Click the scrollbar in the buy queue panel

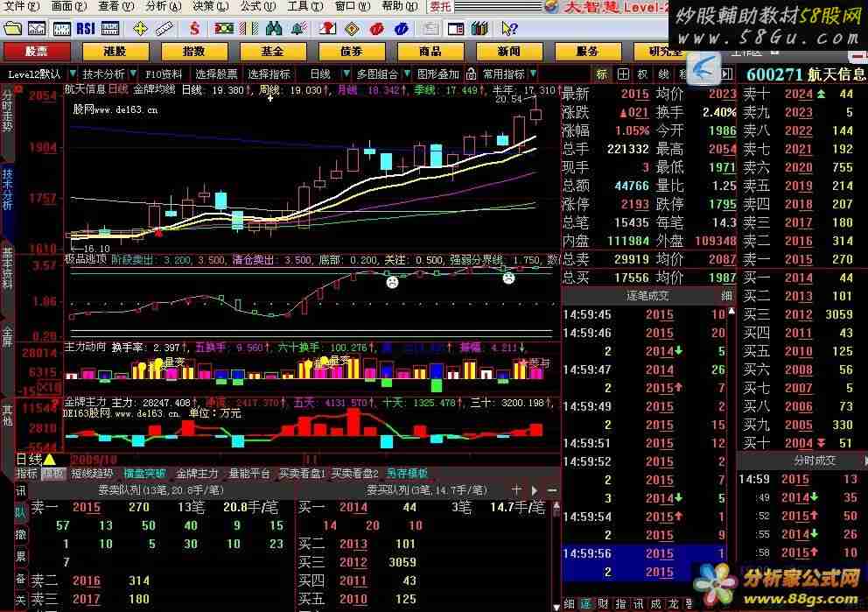(x=556, y=555)
